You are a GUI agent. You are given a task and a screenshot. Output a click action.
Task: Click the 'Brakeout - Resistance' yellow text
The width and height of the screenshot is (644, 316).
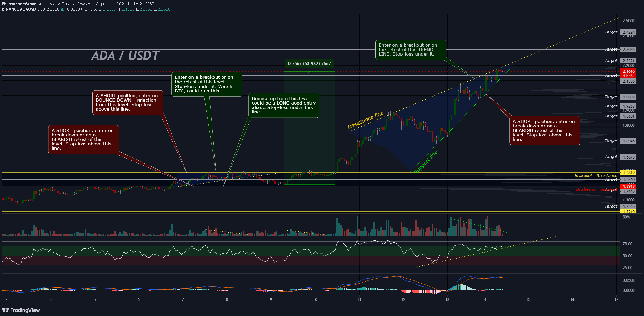[x=596, y=176]
